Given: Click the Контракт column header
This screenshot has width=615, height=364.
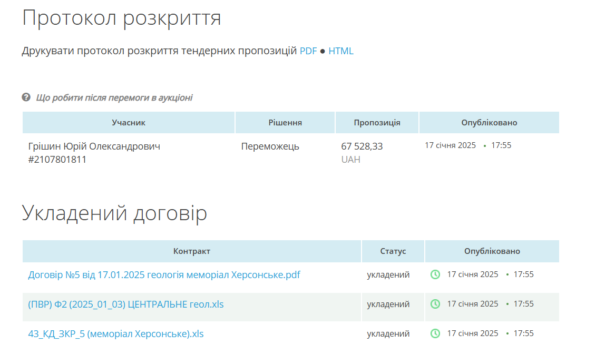Looking at the screenshot, I should coord(192,251).
